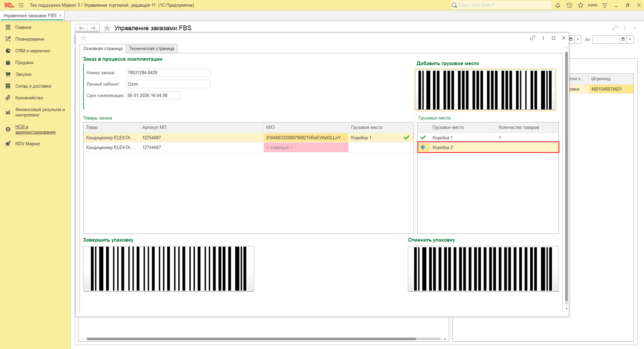
Task: Switch to Техническая страница tab
Action: (152, 49)
